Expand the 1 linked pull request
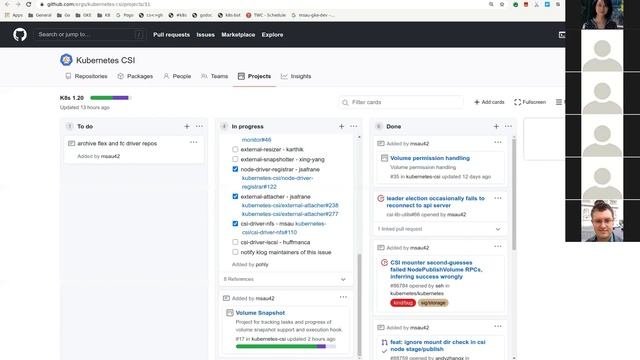 [440, 229]
